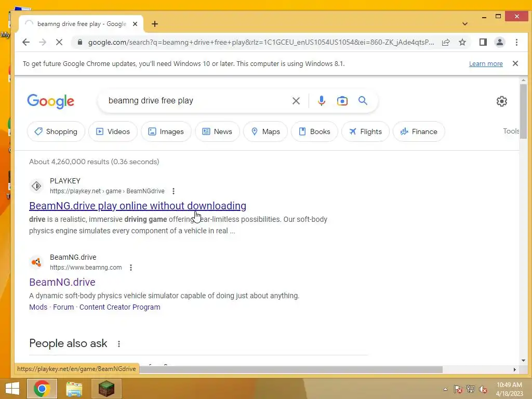The image size is (532, 399).
Task: Click the scroll right arrow
Action: point(515,369)
